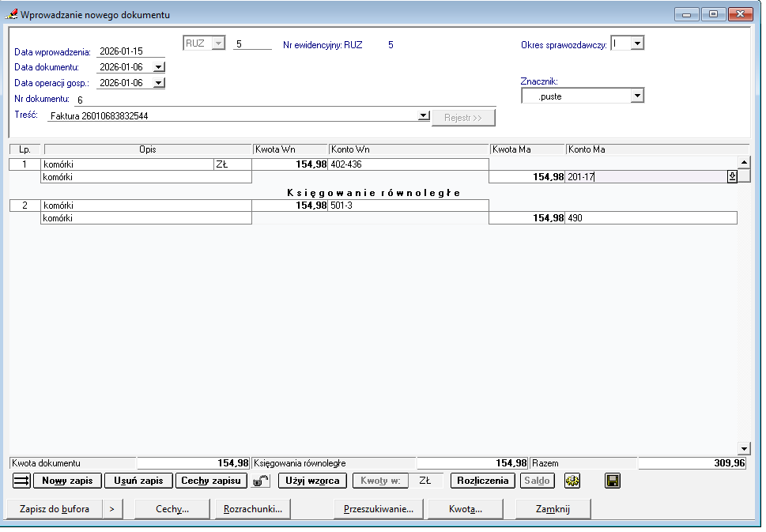Click the Rozliczenia button

483,481
